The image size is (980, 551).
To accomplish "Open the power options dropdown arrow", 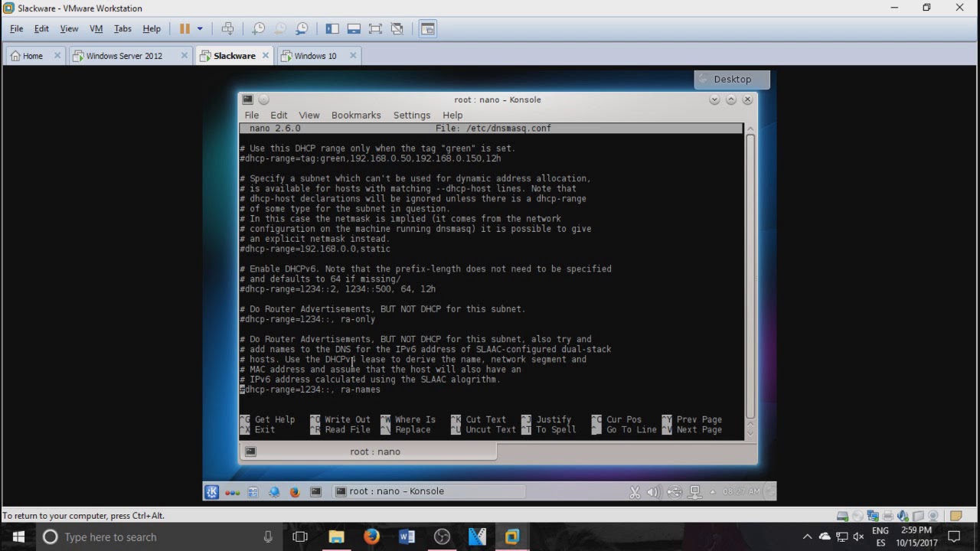I will pyautogui.click(x=200, y=28).
